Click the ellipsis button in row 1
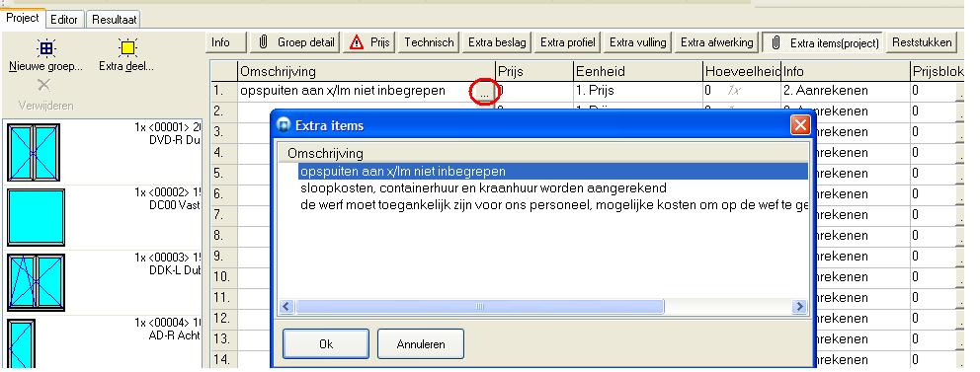The image size is (980, 372). 484,92
